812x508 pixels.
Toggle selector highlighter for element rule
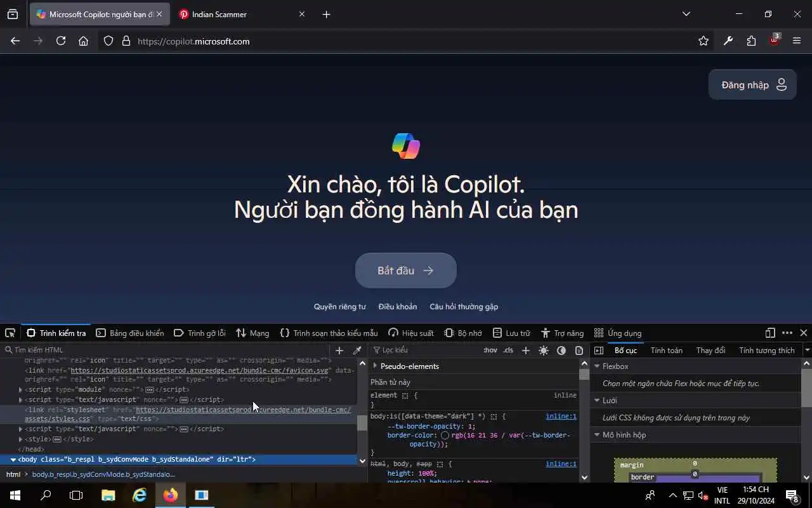point(404,395)
